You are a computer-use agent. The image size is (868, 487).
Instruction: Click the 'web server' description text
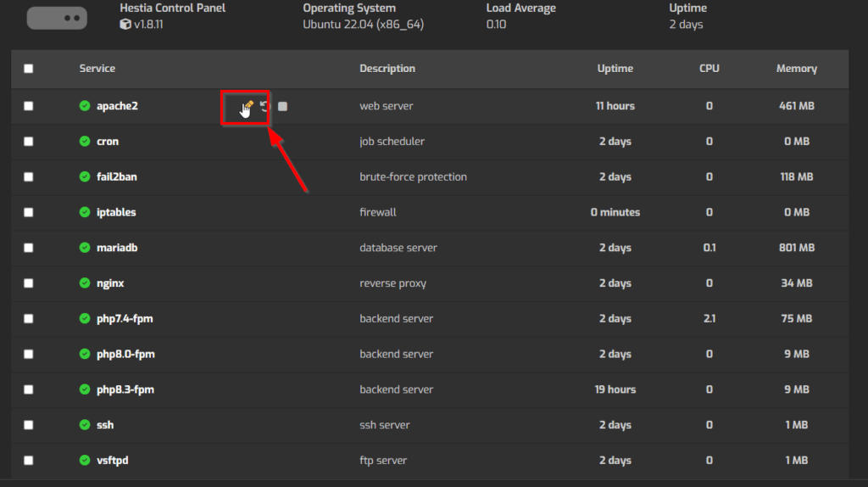coord(387,106)
